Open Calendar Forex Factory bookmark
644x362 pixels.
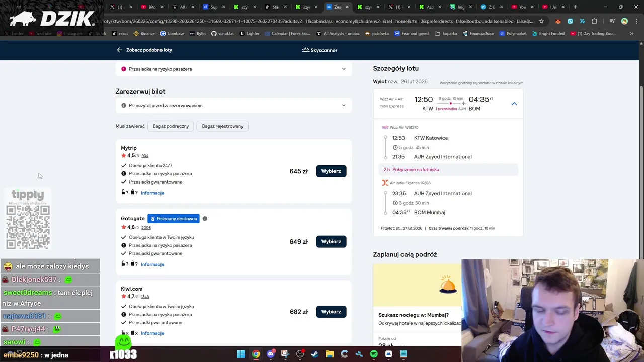287,34
